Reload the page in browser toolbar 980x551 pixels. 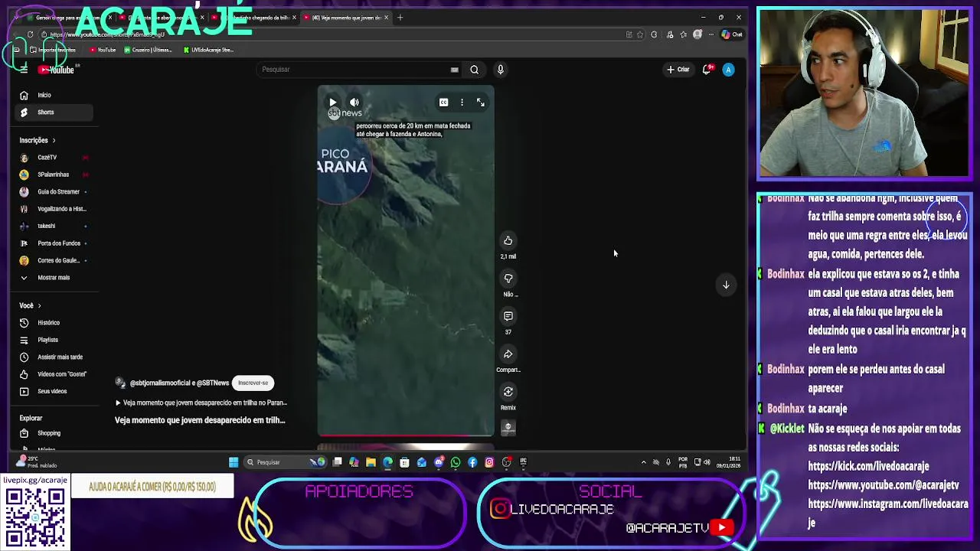[x=30, y=34]
